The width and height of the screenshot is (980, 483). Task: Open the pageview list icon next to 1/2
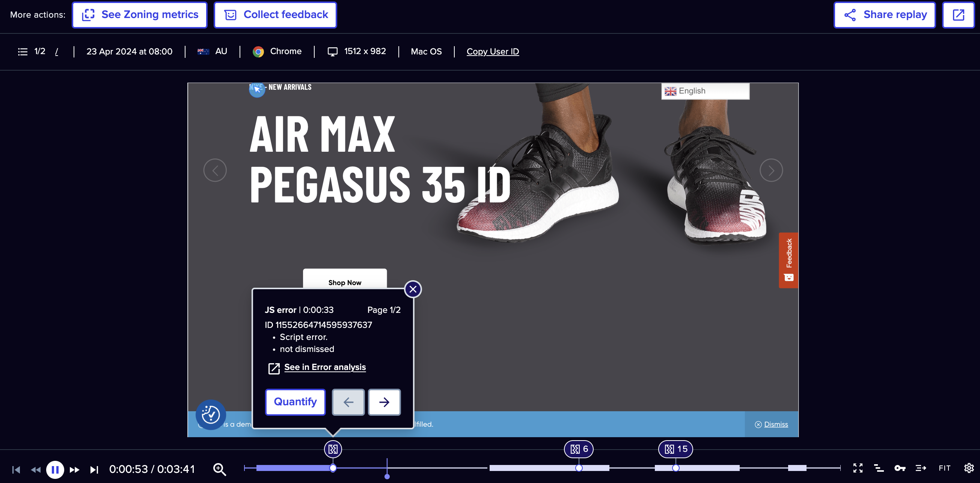click(x=23, y=51)
